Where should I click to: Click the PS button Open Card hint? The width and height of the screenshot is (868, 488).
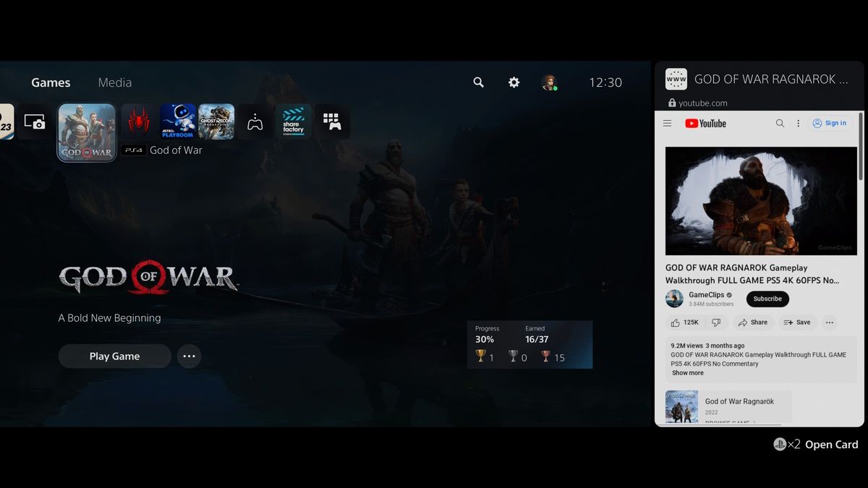pyautogui.click(x=816, y=445)
